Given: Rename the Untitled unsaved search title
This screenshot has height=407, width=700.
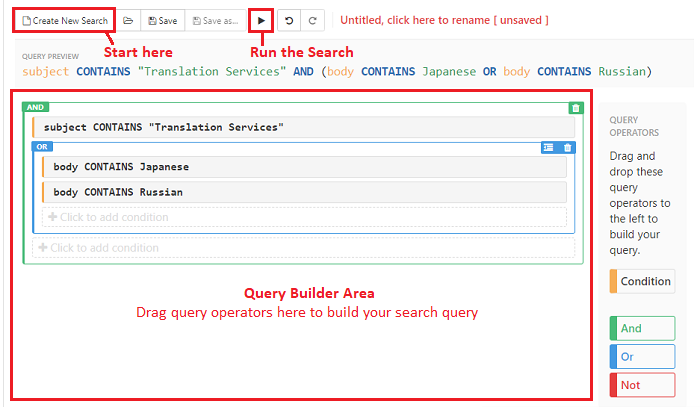Looking at the screenshot, I should pyautogui.click(x=444, y=21).
